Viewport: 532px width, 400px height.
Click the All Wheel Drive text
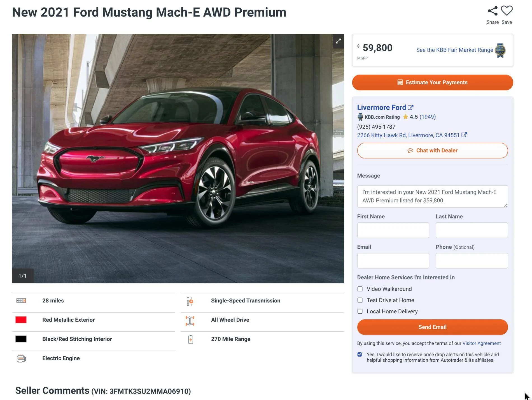coord(230,320)
